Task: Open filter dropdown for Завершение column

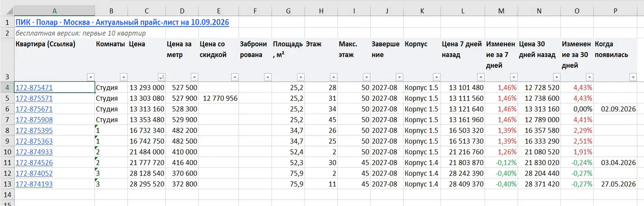Action: pyautogui.click(x=399, y=77)
